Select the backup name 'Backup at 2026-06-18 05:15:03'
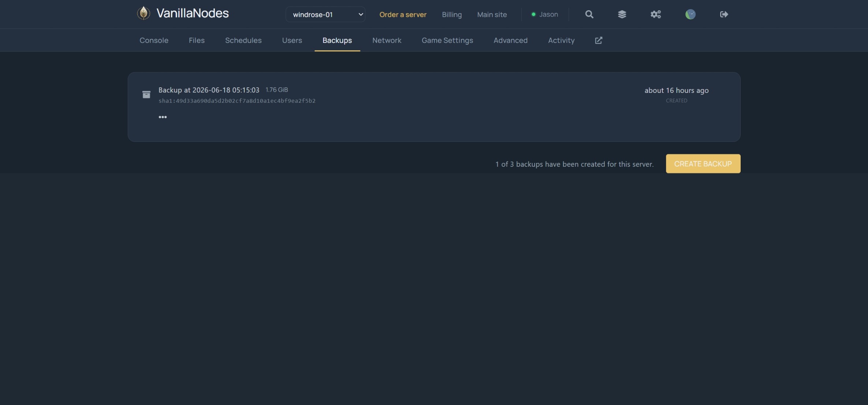The height and width of the screenshot is (405, 868). point(209,90)
